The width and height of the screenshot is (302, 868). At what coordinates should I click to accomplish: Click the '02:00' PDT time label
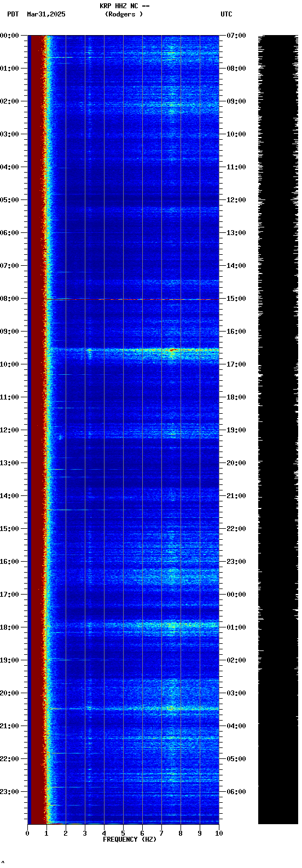tap(10, 101)
